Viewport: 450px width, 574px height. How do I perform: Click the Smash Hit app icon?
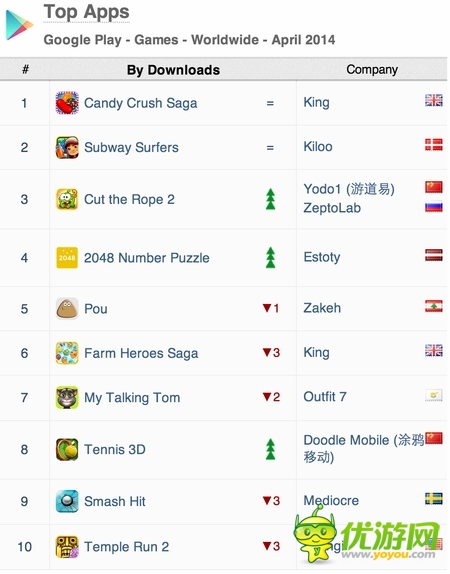click(x=67, y=501)
